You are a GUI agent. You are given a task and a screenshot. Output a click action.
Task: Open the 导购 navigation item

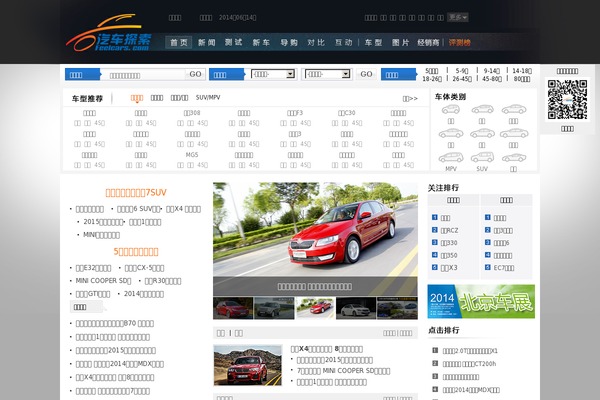coord(289,42)
